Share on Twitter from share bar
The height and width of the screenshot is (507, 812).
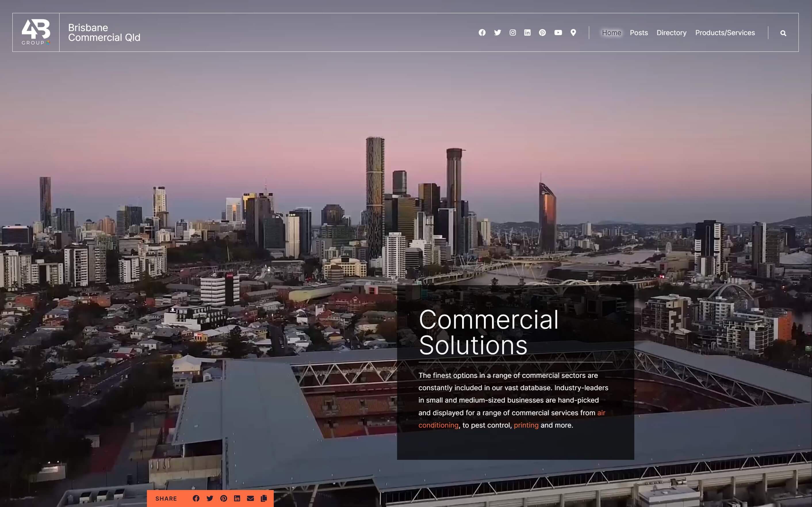point(210,498)
